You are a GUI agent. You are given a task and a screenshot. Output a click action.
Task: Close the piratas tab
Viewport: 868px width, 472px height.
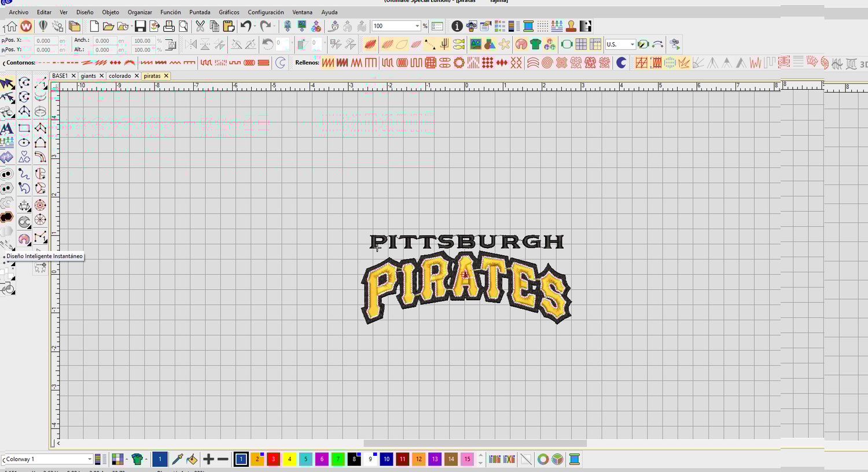tap(166, 76)
